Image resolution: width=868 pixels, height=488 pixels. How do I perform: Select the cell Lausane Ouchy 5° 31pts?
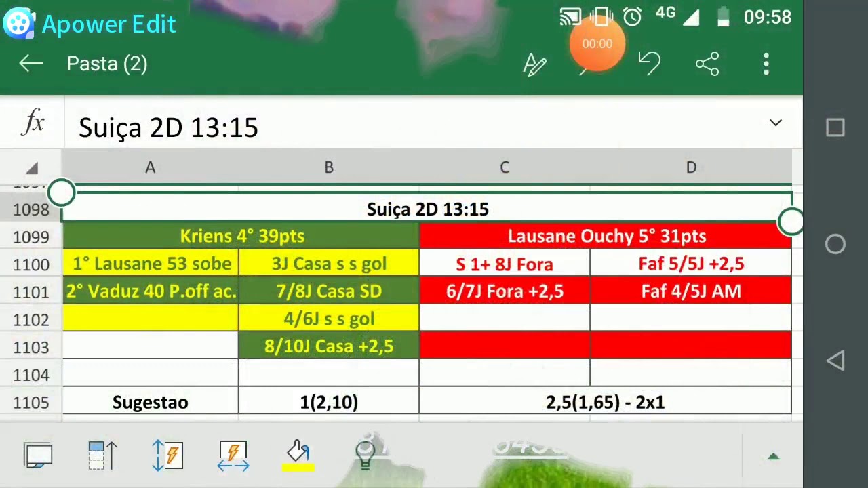coord(606,236)
